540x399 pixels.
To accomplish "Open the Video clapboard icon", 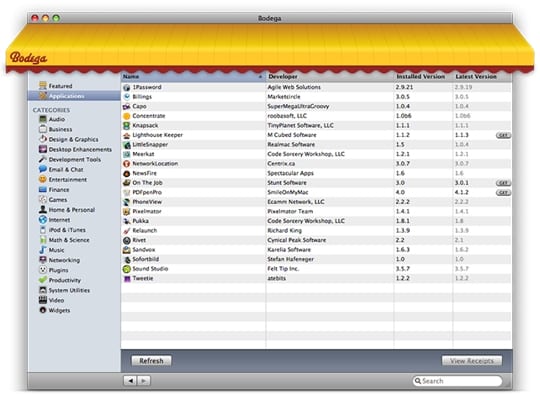I will pyautogui.click(x=43, y=300).
